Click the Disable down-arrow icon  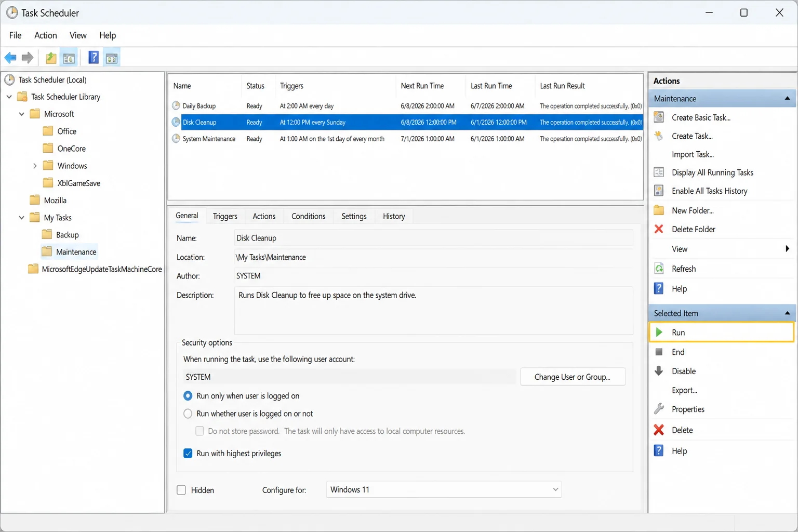coord(659,371)
